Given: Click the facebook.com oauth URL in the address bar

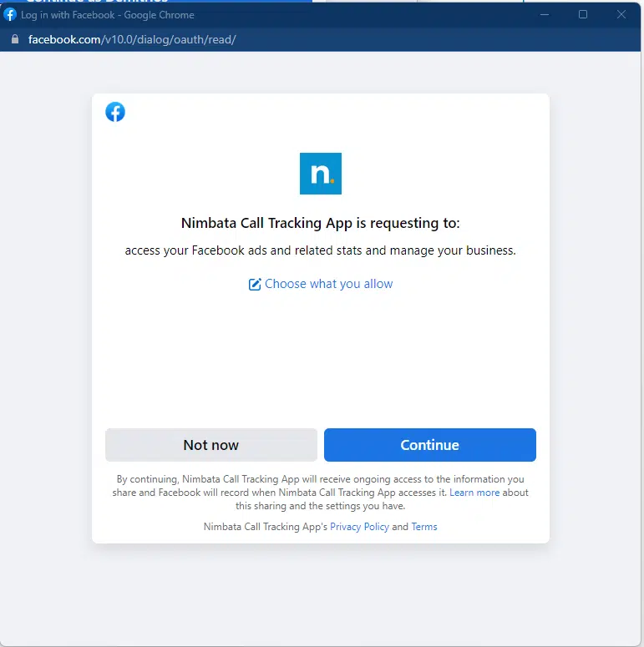Looking at the screenshot, I should point(132,39).
